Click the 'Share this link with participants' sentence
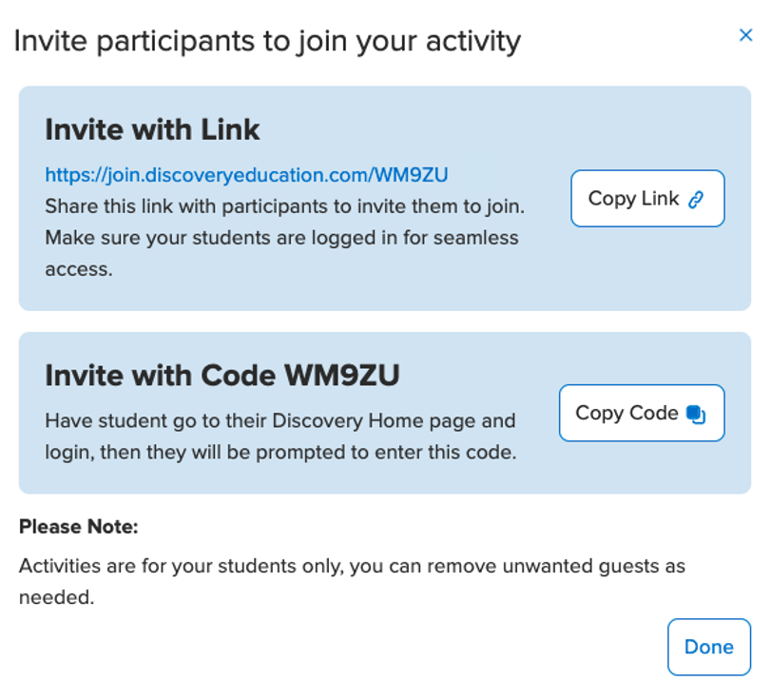Screen dimensions: 771x700 coord(284,206)
